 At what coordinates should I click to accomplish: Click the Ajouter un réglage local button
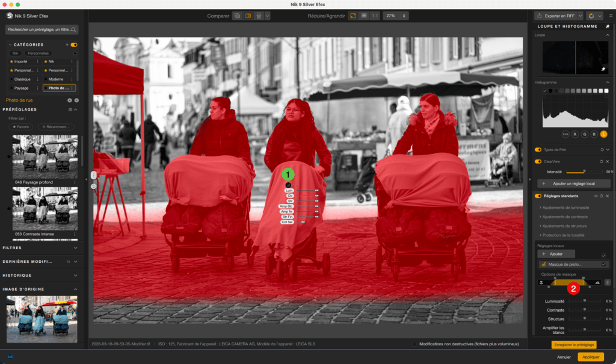(574, 184)
